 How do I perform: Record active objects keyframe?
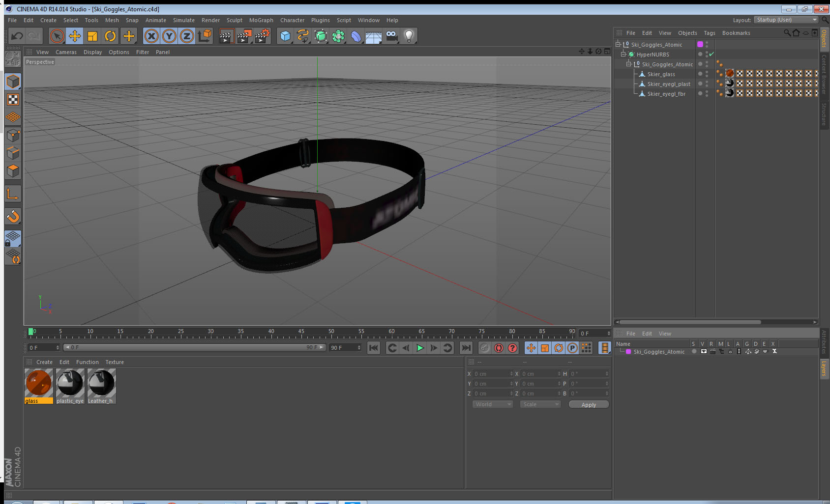coord(485,348)
